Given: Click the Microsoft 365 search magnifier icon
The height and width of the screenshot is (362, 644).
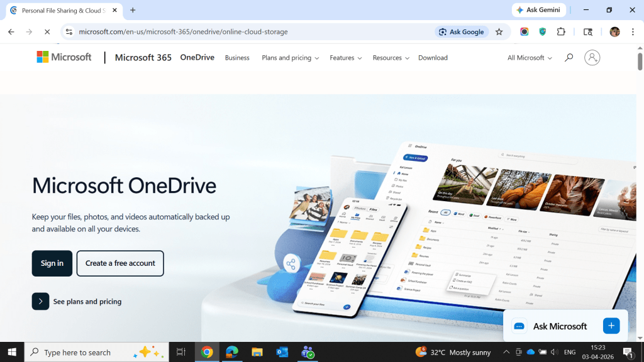Looking at the screenshot, I should pyautogui.click(x=569, y=57).
